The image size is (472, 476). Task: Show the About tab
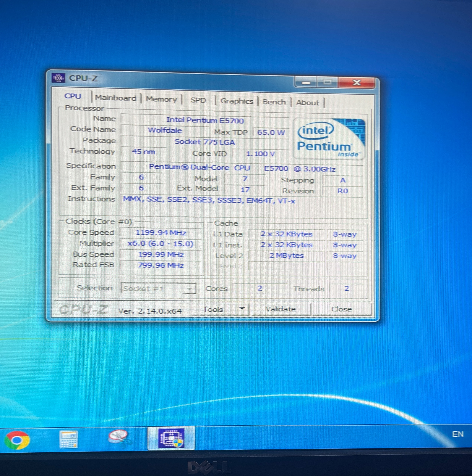point(307,103)
